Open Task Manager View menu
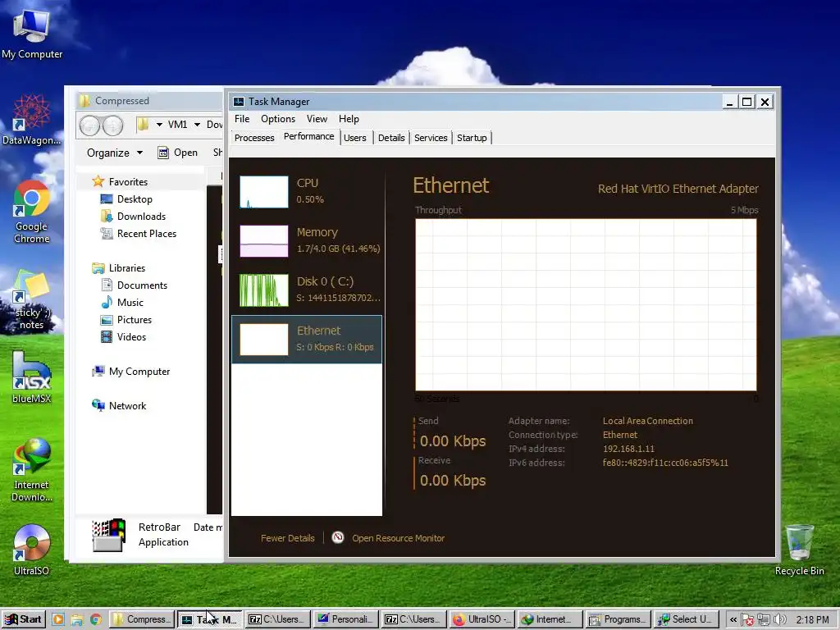840x630 pixels. pos(317,119)
